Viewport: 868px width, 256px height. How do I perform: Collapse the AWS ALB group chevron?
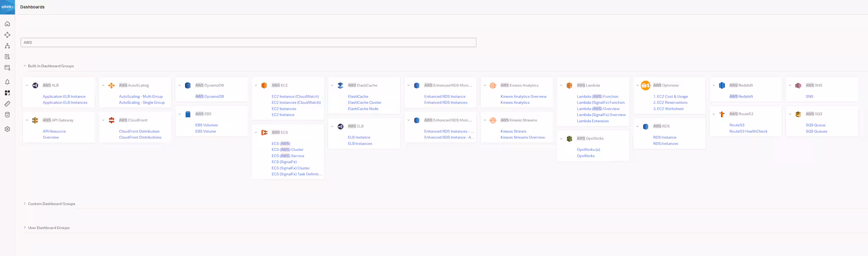[27, 86]
